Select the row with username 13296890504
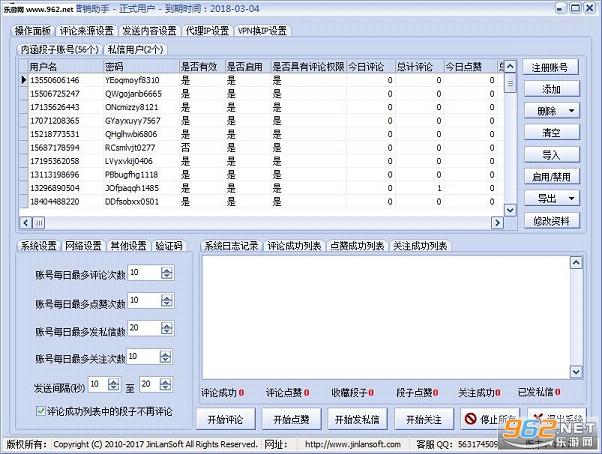Viewport: 602px width, 454px height. pyautogui.click(x=261, y=188)
